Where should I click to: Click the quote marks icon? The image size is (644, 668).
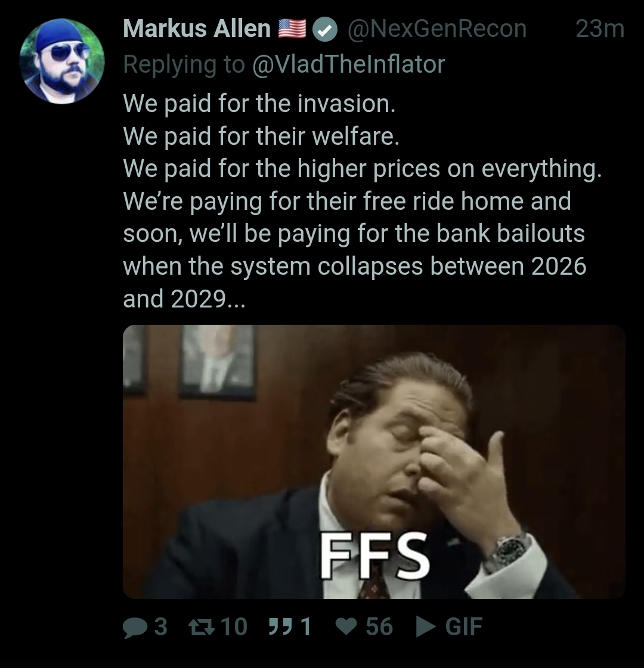(280, 627)
